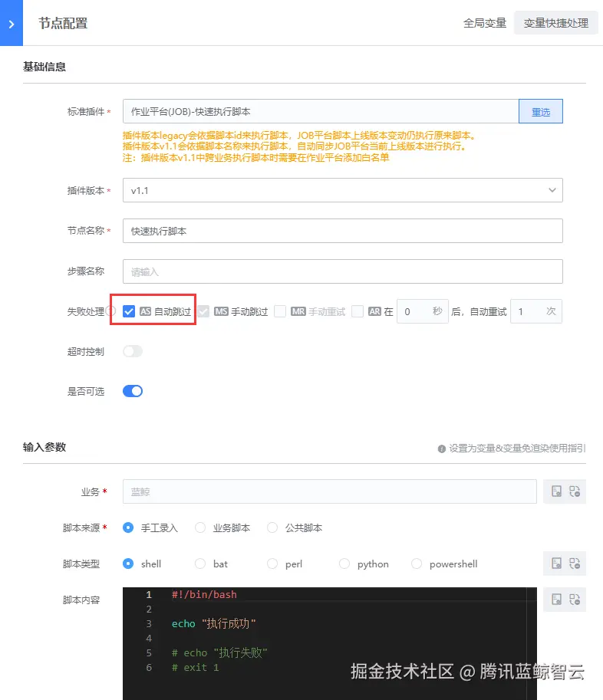The width and height of the screenshot is (603, 700).
Task: Select the 手工录入 script source
Action: (128, 527)
